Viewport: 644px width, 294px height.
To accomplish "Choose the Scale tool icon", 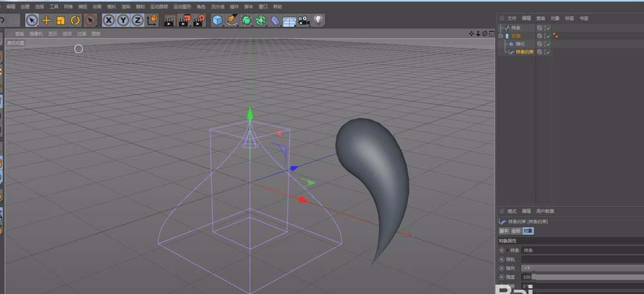I will [x=61, y=21].
